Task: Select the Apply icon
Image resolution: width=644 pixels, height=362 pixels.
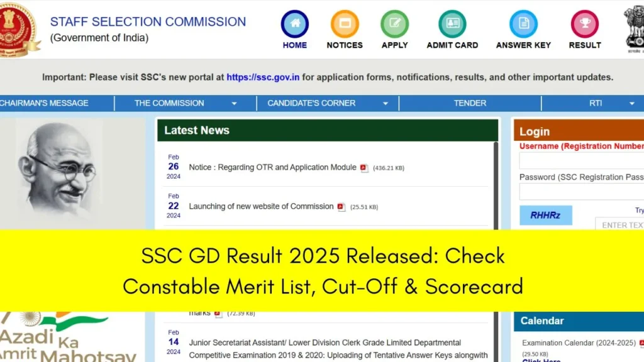Action: [x=394, y=24]
